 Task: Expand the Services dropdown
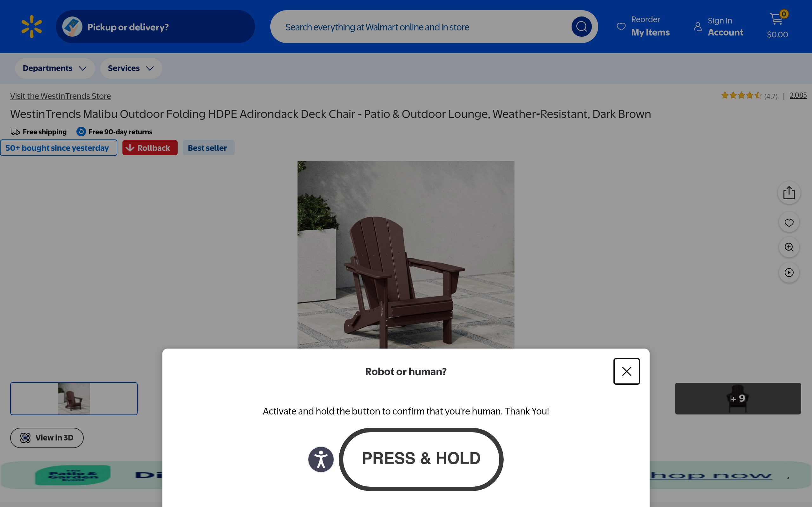click(131, 68)
